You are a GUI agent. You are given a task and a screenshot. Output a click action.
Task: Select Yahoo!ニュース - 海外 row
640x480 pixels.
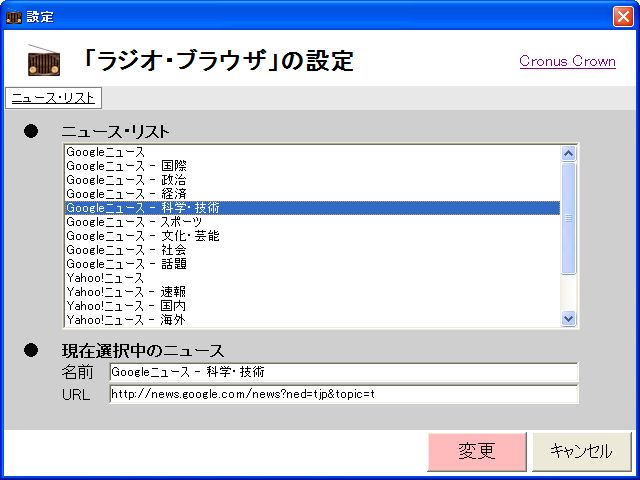point(312,319)
